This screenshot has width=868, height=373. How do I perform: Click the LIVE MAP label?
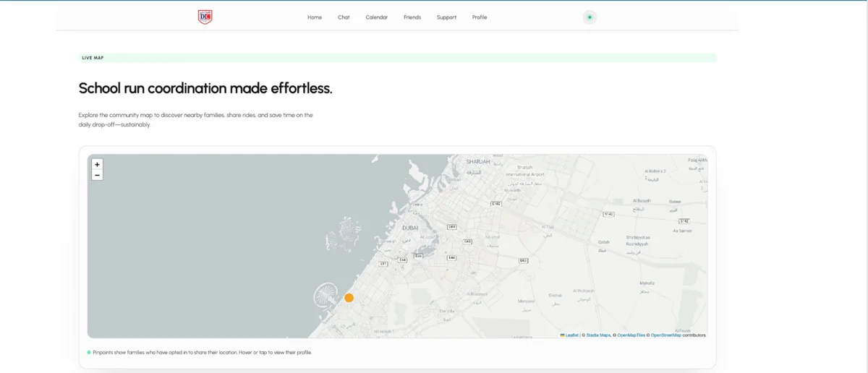93,58
